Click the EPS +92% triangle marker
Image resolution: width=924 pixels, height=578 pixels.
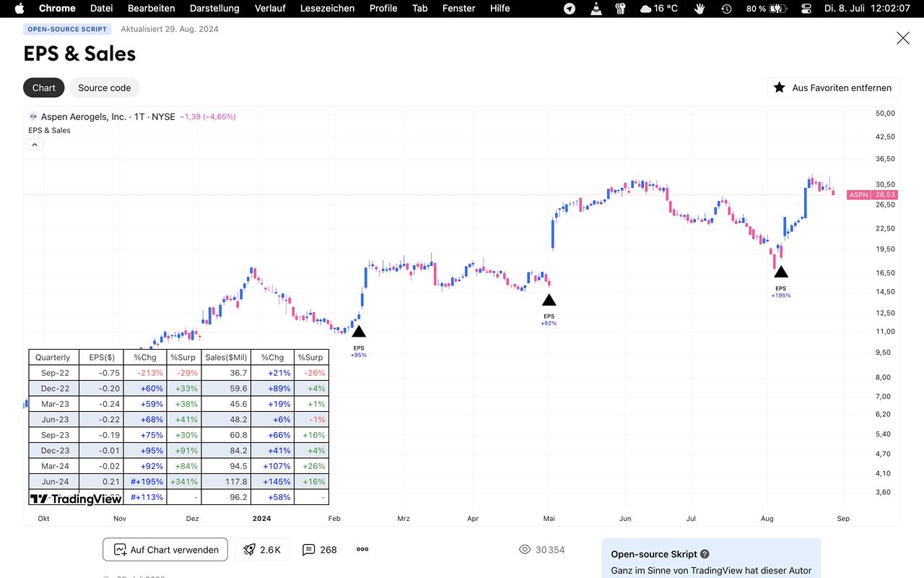pos(549,300)
